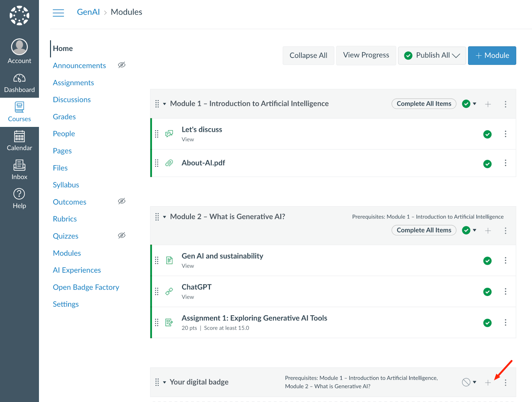532x402 pixels.
Task: Grab the drag handle for Module 2
Action: coord(157,217)
